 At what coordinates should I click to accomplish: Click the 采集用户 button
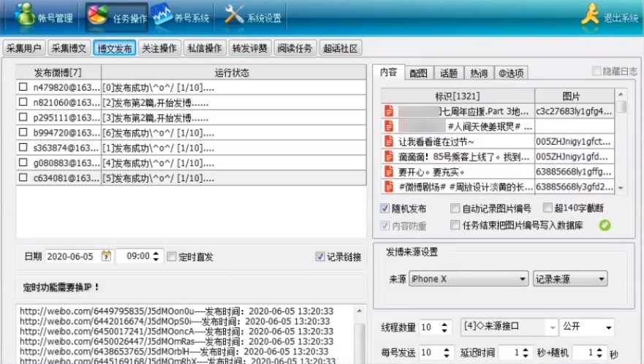pos(23,49)
